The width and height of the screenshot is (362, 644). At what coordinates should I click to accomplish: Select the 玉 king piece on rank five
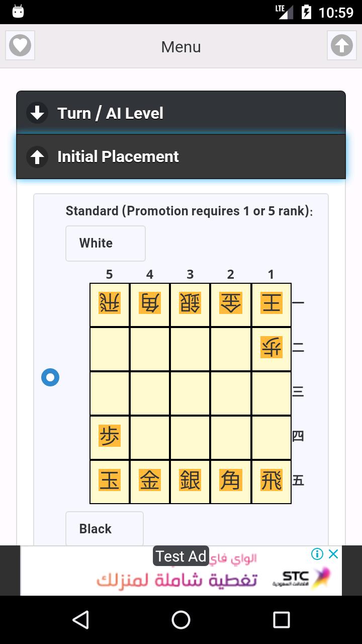(109, 480)
